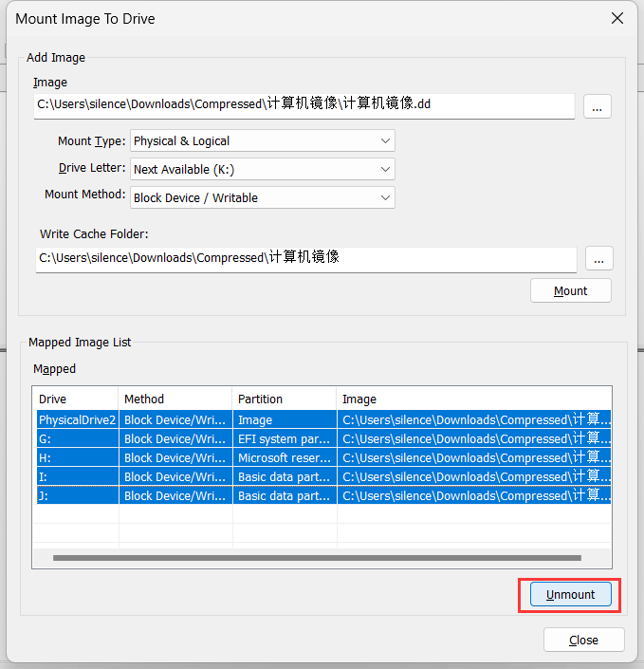
Task: Click the Close button
Action: (584, 640)
